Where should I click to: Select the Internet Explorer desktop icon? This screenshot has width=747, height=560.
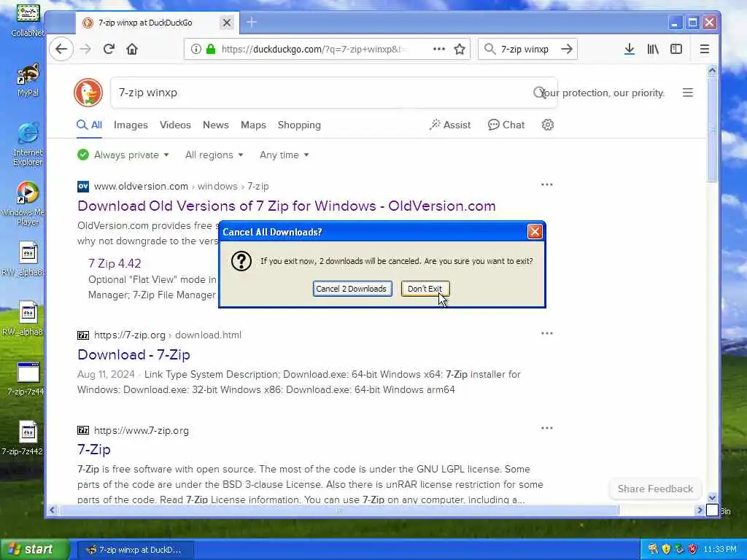click(28, 144)
